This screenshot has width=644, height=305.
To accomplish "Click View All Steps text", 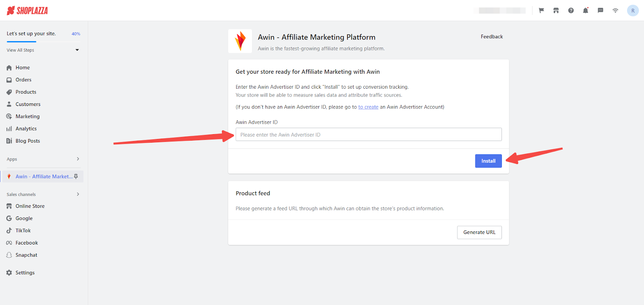I will [21, 50].
